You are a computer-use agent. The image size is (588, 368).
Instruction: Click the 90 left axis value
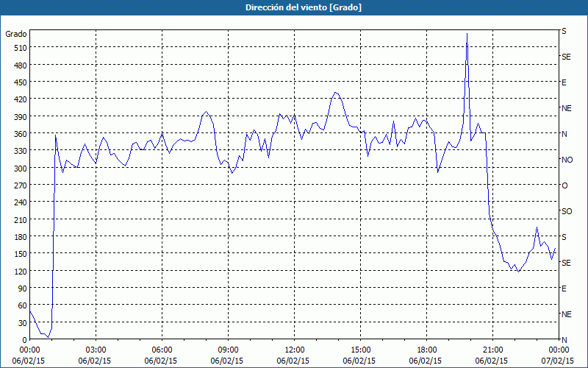point(22,289)
